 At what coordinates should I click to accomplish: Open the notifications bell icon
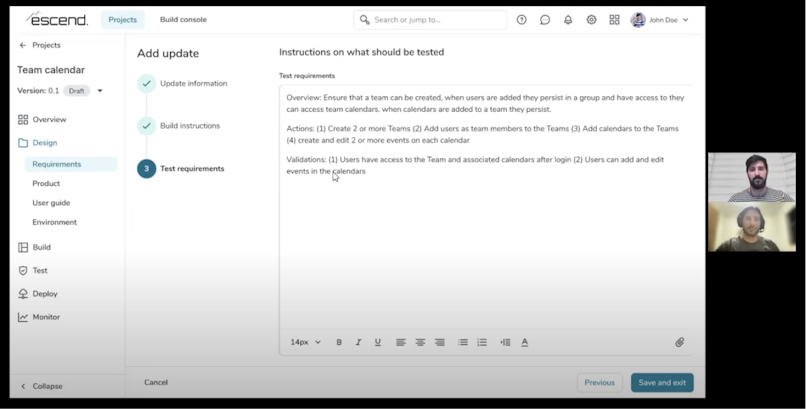568,20
